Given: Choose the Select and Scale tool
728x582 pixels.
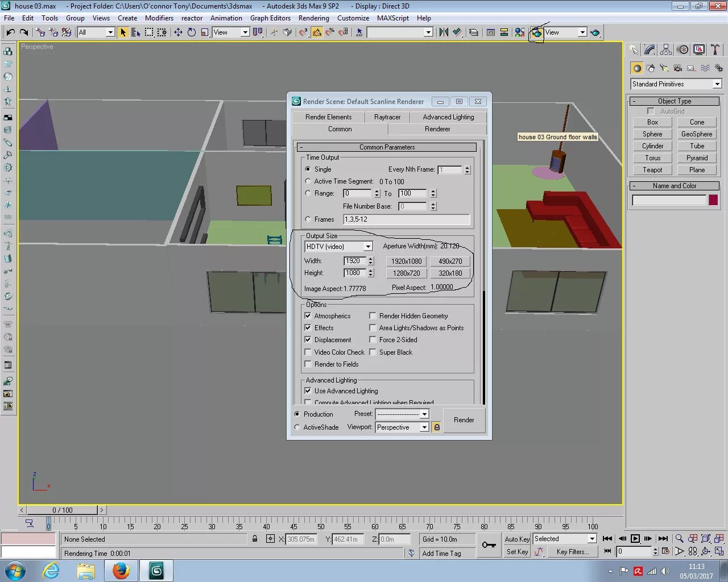Looking at the screenshot, I should click(x=205, y=32).
